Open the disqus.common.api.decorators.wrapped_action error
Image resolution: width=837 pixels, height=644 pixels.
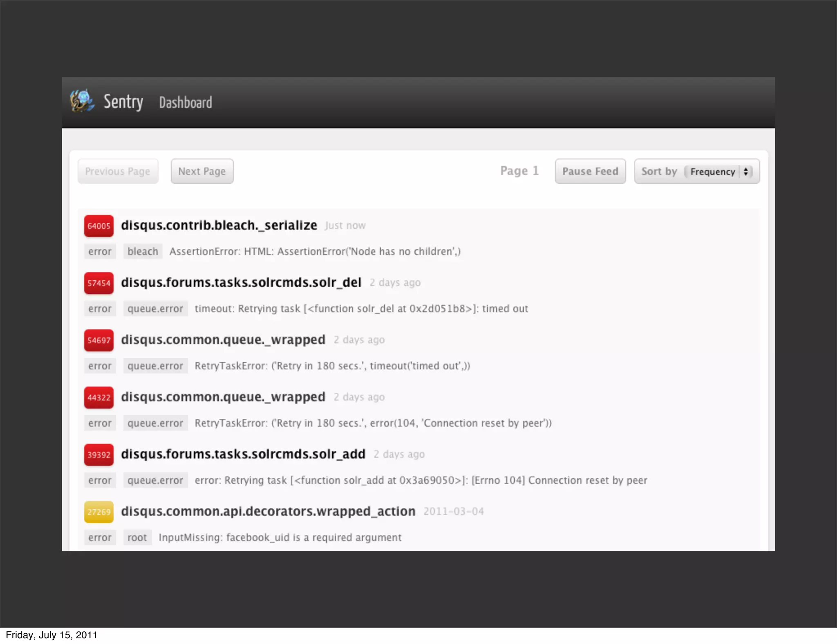(268, 511)
